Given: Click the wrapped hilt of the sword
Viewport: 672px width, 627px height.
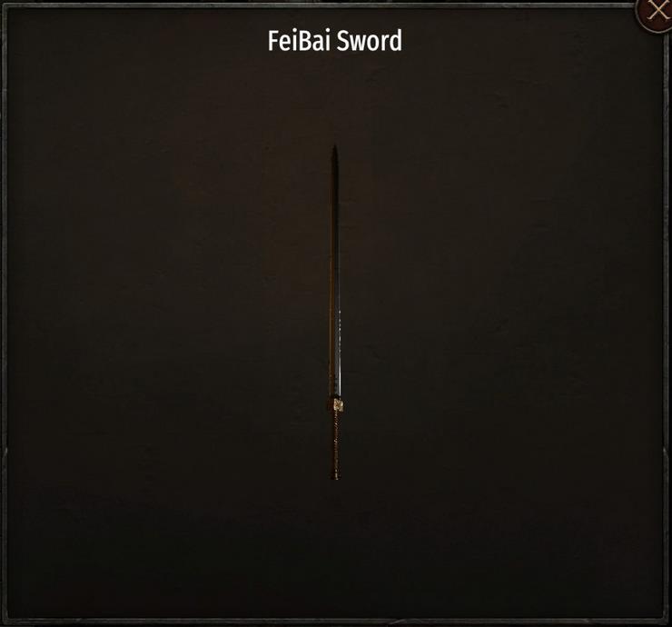Looking at the screenshot, I should click(x=336, y=442).
